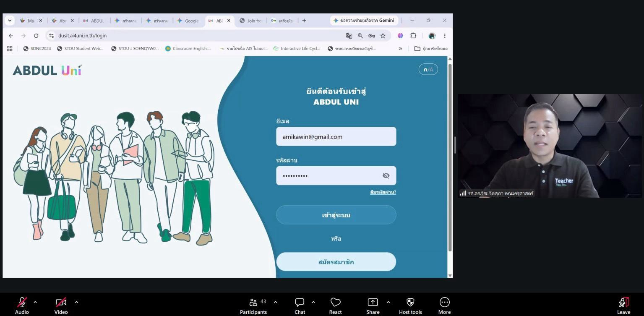The height and width of the screenshot is (316, 644).
Task: Open the STOU Student Web bookmark
Action: point(80,49)
